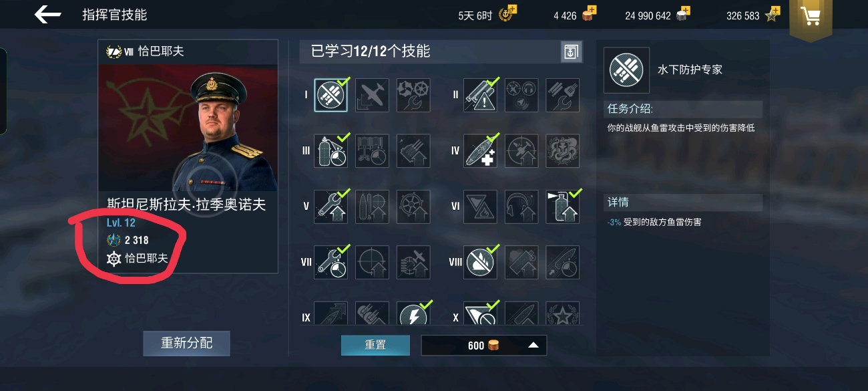Add more gold via plus icon
Viewport: 868px width, 391px height.
pos(592,11)
